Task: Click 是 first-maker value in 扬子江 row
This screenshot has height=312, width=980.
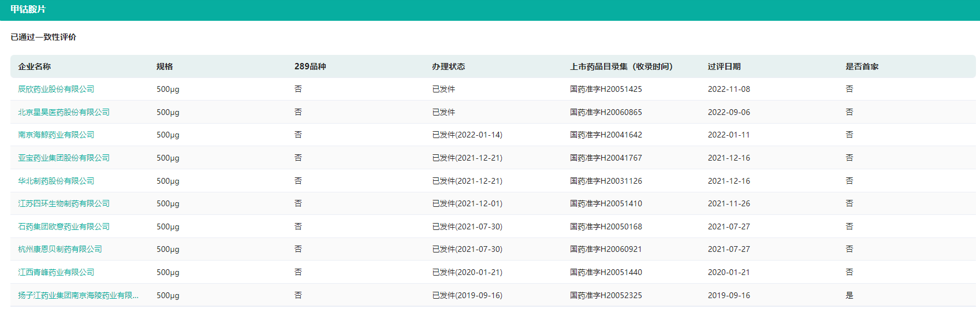Action: 849,295
